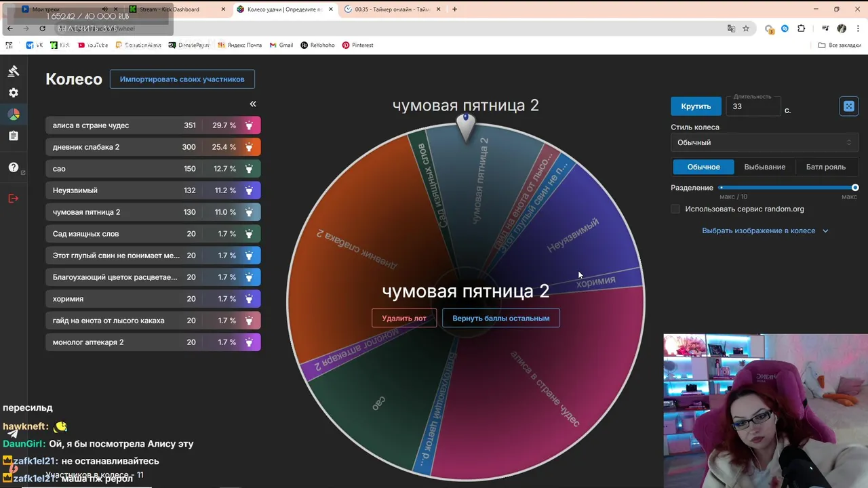Click trophy icon for хоримия row
The image size is (868, 488).
click(x=250, y=299)
